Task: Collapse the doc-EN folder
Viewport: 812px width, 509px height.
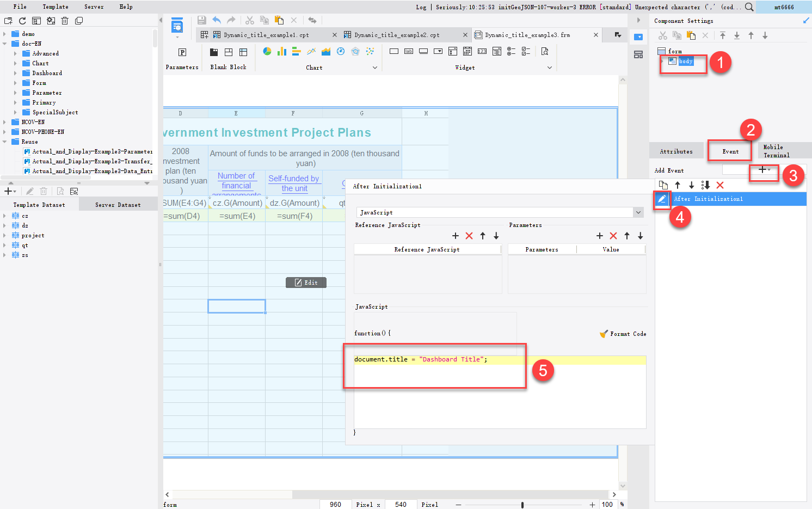Action: [4, 44]
